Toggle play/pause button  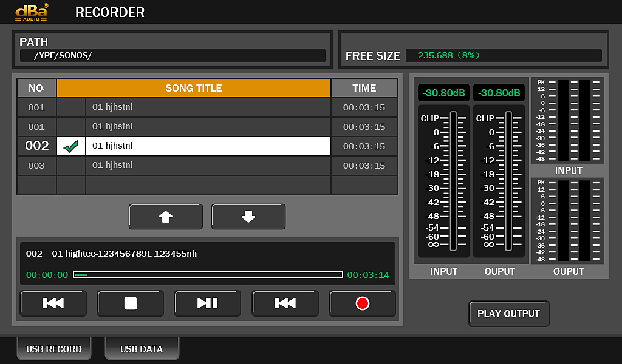[x=208, y=303]
